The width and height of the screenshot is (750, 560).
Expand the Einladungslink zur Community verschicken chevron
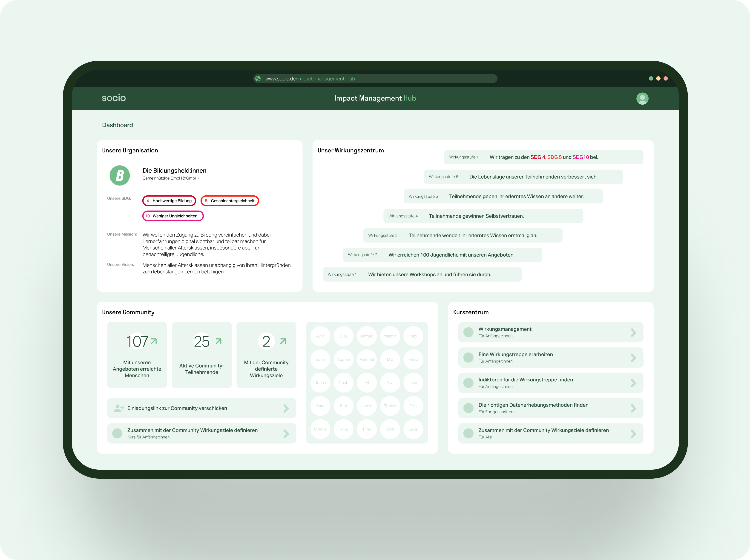(286, 408)
